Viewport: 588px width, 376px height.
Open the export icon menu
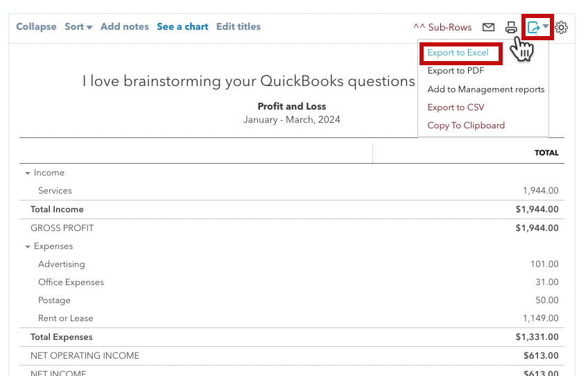pyautogui.click(x=534, y=27)
